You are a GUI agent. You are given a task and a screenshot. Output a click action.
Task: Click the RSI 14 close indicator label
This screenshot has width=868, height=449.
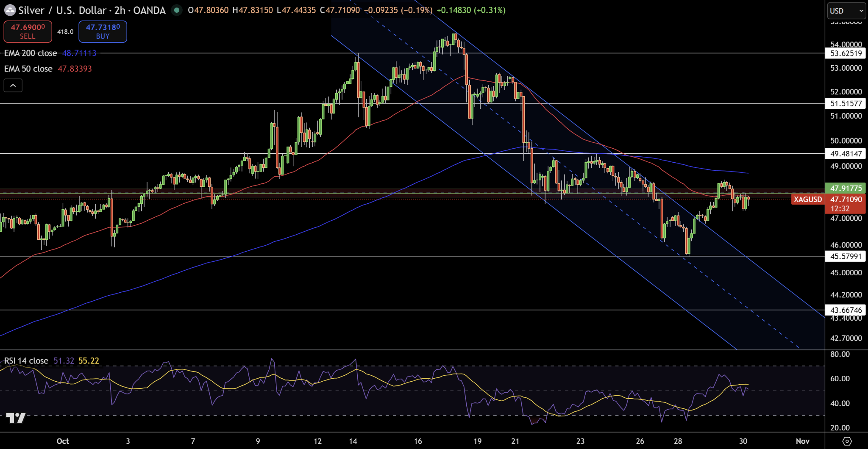tap(25, 361)
